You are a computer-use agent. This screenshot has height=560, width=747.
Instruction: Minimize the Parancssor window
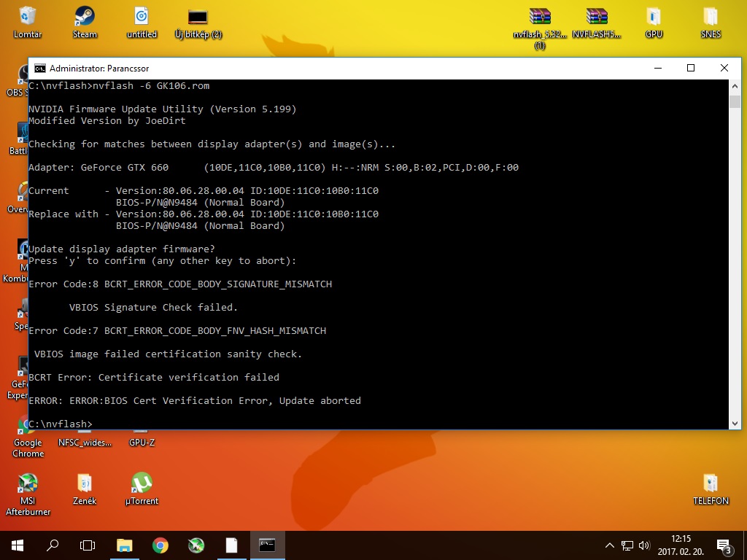(x=658, y=68)
